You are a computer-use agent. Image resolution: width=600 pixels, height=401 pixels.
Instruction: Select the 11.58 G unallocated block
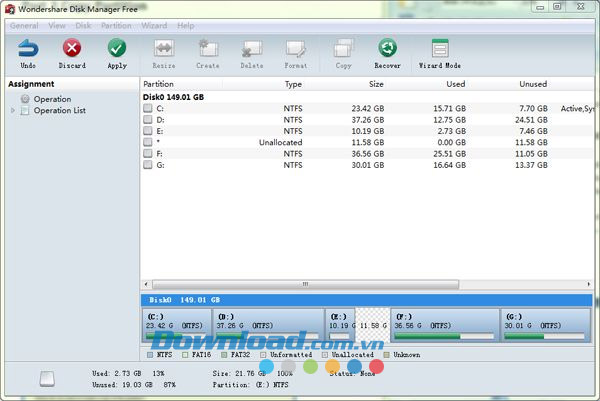point(373,326)
